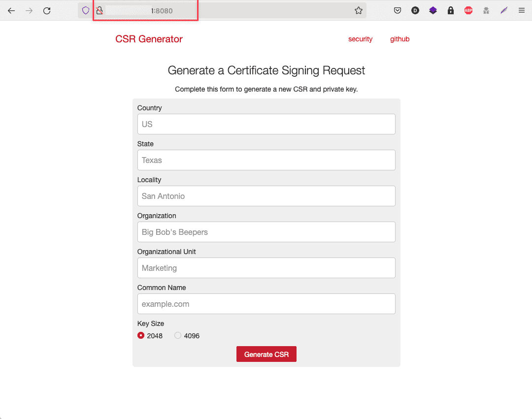Click the Generate CSR button
532x419 pixels.
tap(266, 355)
